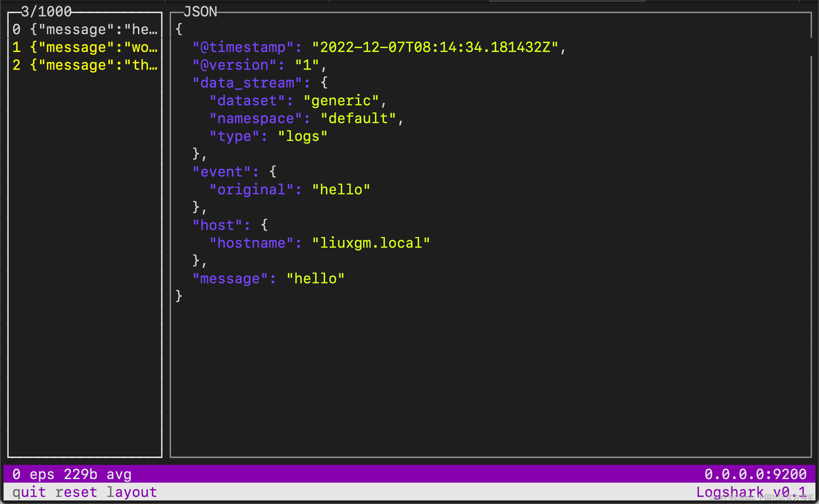The height and width of the screenshot is (504, 819).
Task: Click the quit command in the footer
Action: 29,492
